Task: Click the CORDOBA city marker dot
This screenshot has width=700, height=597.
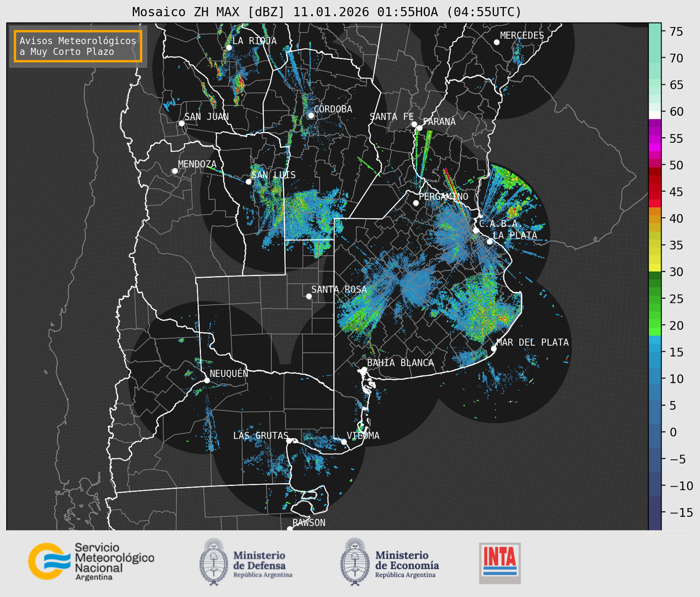Action: pyautogui.click(x=311, y=115)
